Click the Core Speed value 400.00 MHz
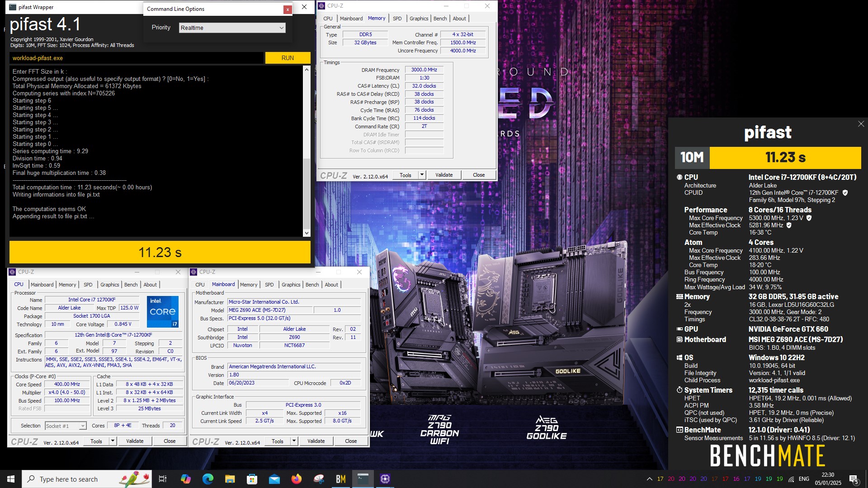The image size is (868, 488). (x=67, y=385)
